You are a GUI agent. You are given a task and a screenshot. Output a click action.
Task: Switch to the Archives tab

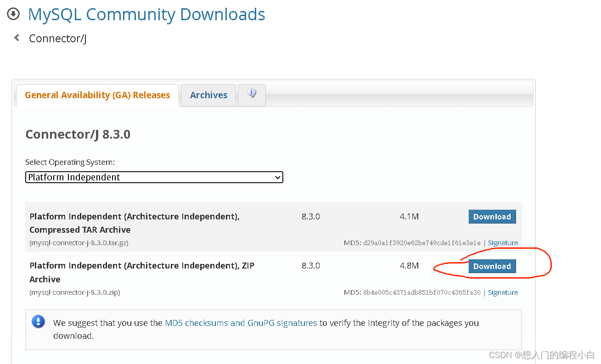click(208, 95)
